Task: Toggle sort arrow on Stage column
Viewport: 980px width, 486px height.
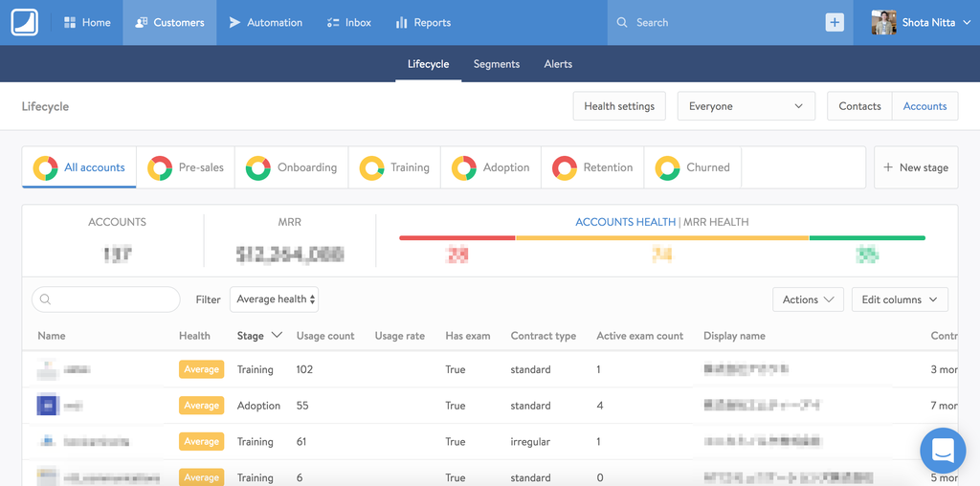Action: [x=277, y=336]
